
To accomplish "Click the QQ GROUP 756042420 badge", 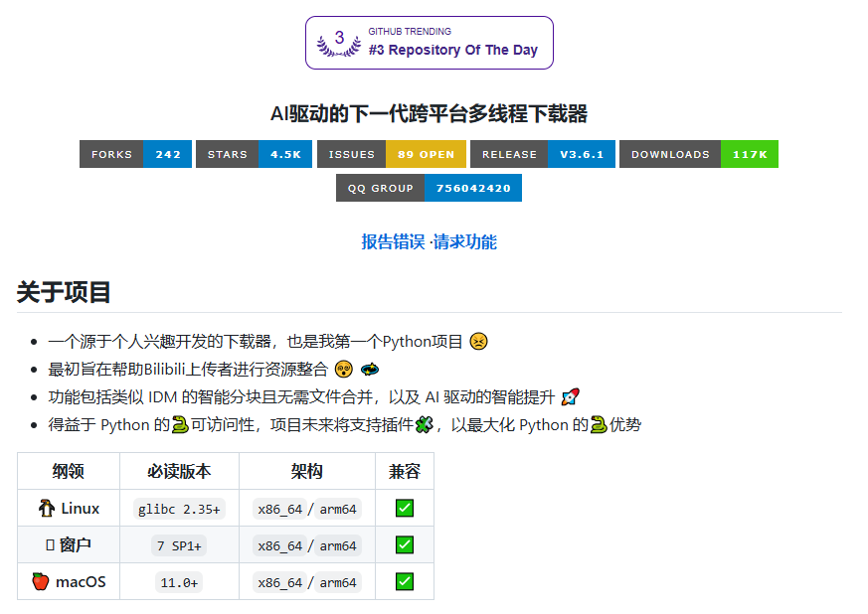I will click(429, 188).
